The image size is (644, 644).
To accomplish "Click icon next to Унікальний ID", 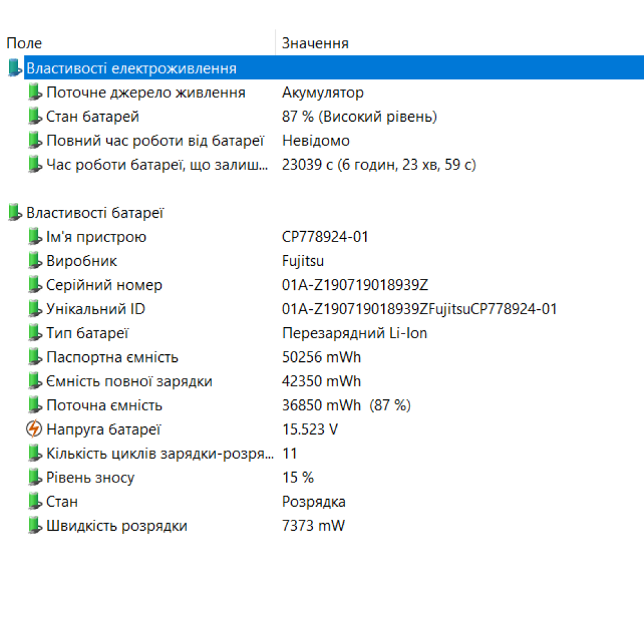I will pyautogui.click(x=35, y=308).
